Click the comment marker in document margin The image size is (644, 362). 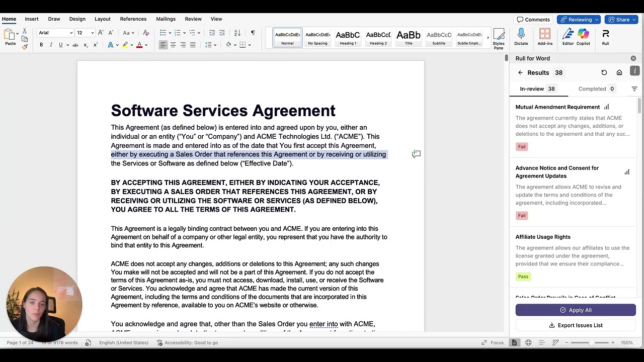click(416, 154)
